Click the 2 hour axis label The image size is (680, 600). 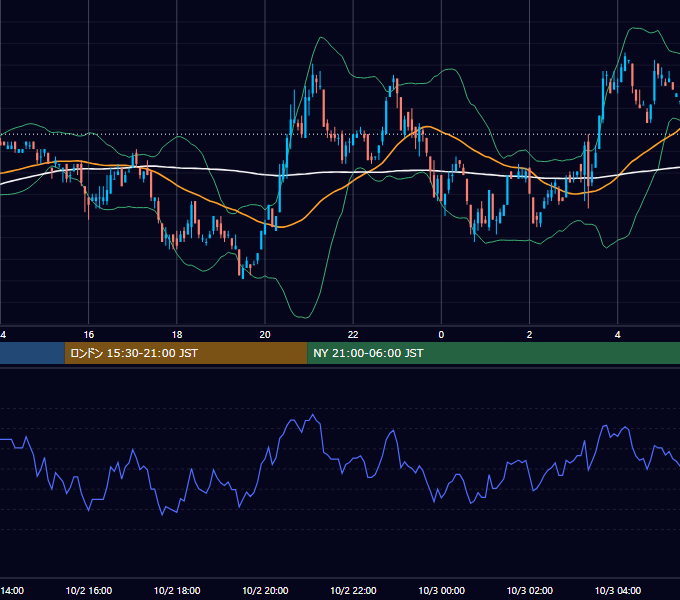click(x=530, y=335)
